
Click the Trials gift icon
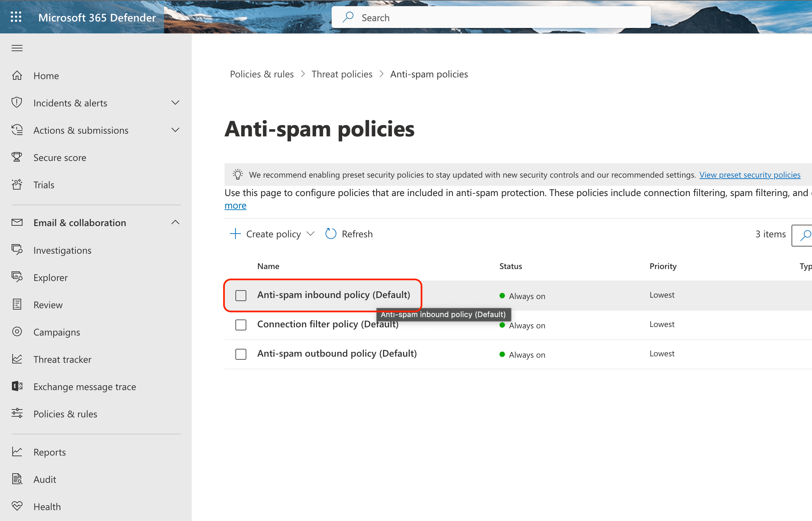(x=17, y=184)
